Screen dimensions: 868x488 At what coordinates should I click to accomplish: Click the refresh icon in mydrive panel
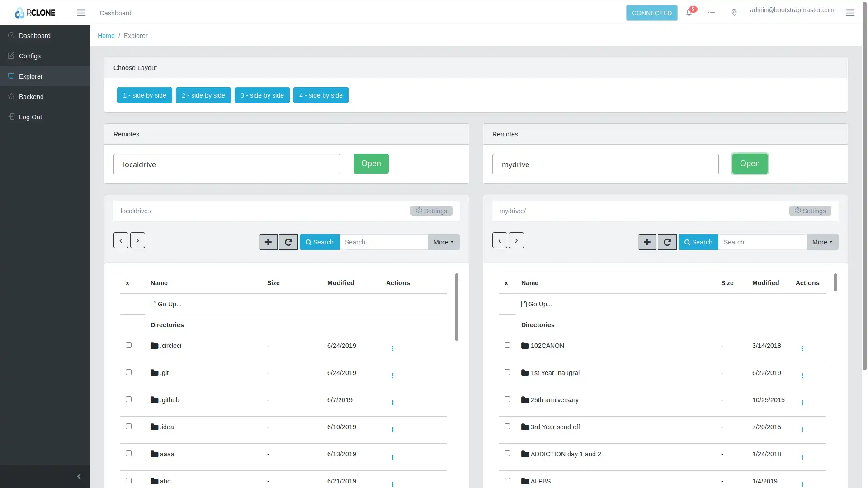pos(666,241)
